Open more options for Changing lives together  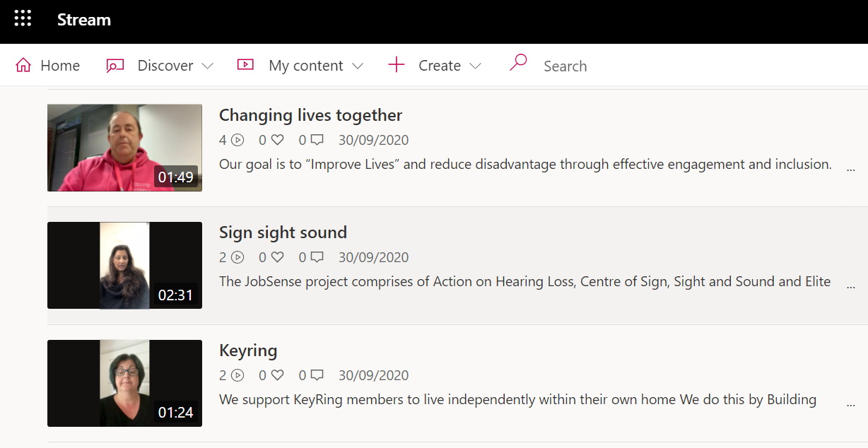click(x=850, y=170)
